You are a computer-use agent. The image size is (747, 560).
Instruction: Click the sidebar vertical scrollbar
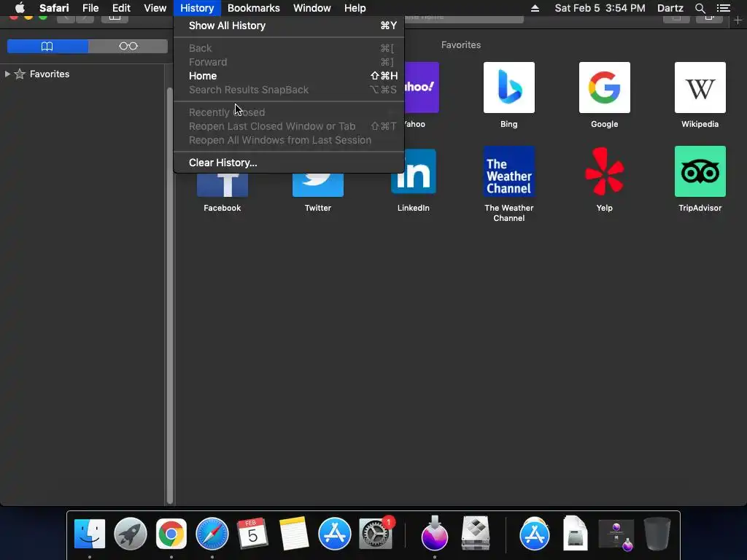pyautogui.click(x=169, y=295)
